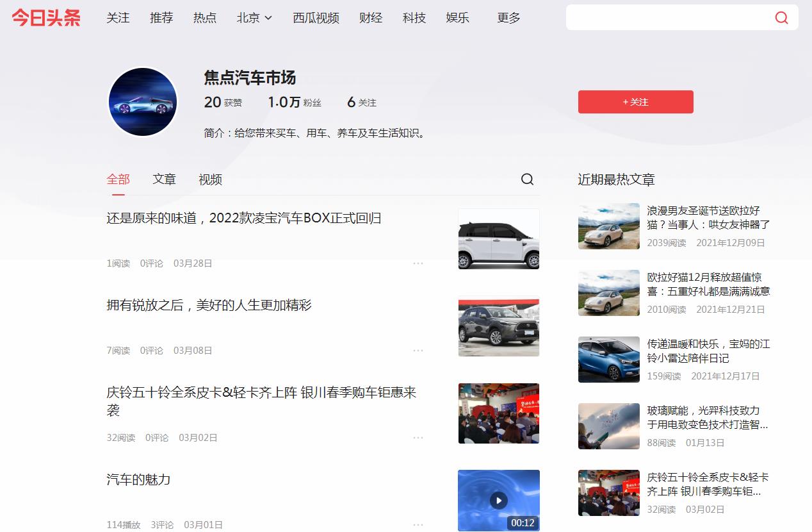Screen dimensions: 812x532
Task: Click the 焦点汽车市场 profile avatar
Action: [x=143, y=102]
